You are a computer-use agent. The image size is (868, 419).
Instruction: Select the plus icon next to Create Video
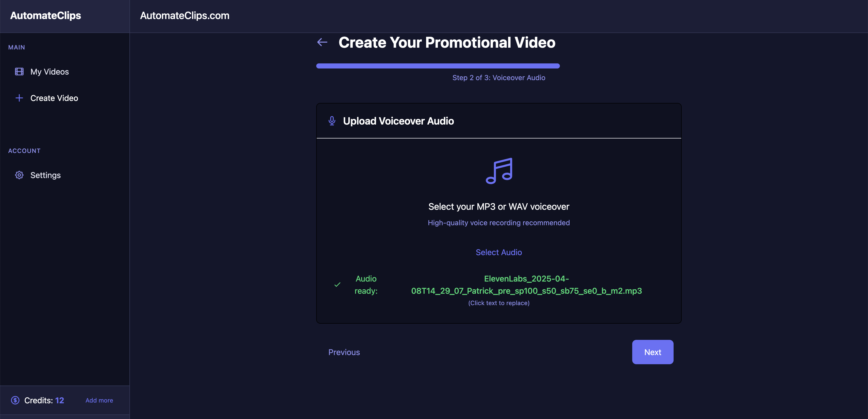pos(19,98)
